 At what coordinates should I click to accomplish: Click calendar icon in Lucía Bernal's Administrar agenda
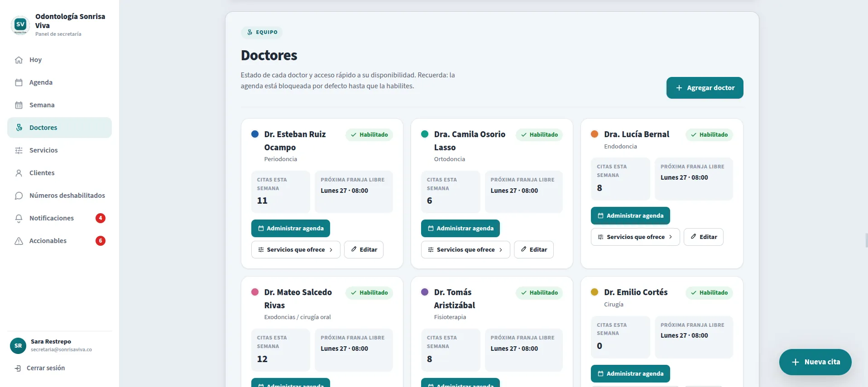(x=600, y=215)
